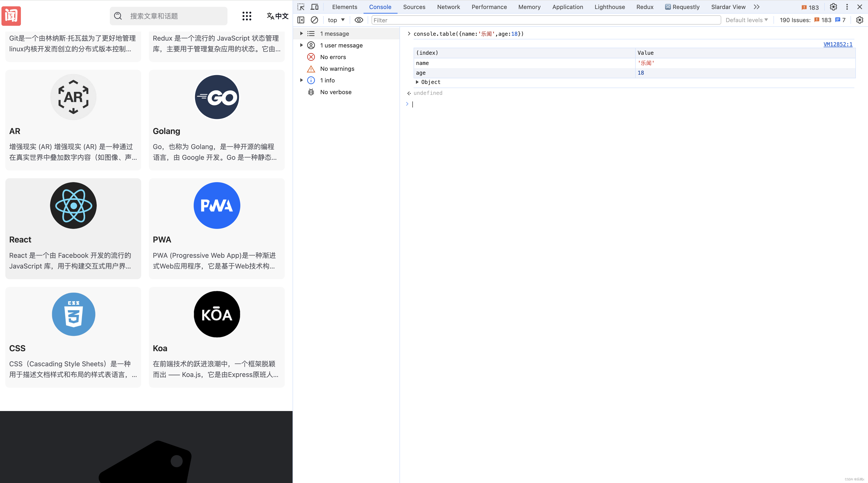Toggle device toolbar emulation icon
Viewport: 868px width, 483px height.
[x=314, y=7]
